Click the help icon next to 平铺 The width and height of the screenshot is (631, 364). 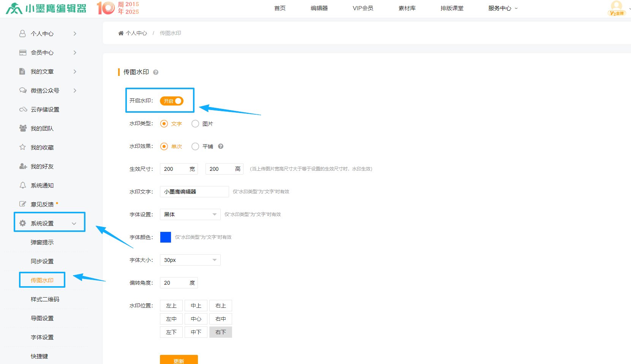pyautogui.click(x=221, y=147)
